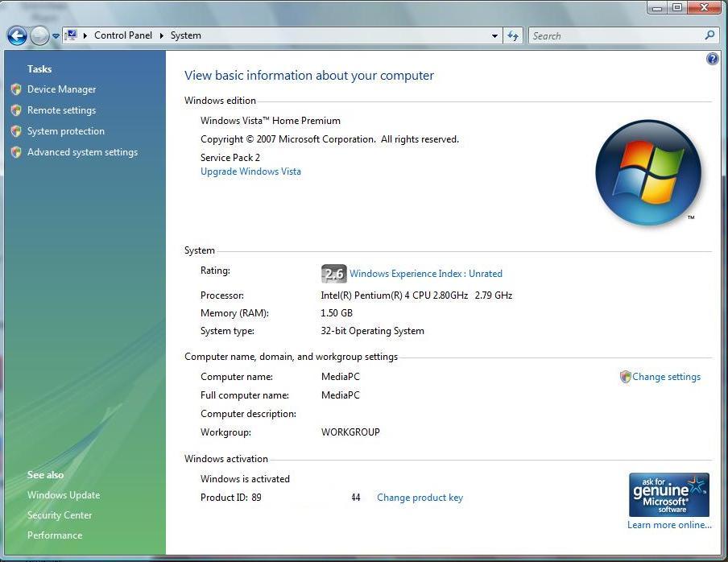Open the recent pages dropdown arrow
This screenshot has width=728, height=562.
click(56, 36)
